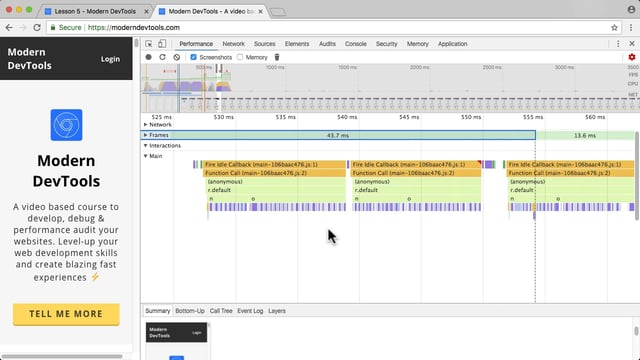Open a new browser tab
Image resolution: width=640 pixels, height=360 pixels.
(278, 12)
